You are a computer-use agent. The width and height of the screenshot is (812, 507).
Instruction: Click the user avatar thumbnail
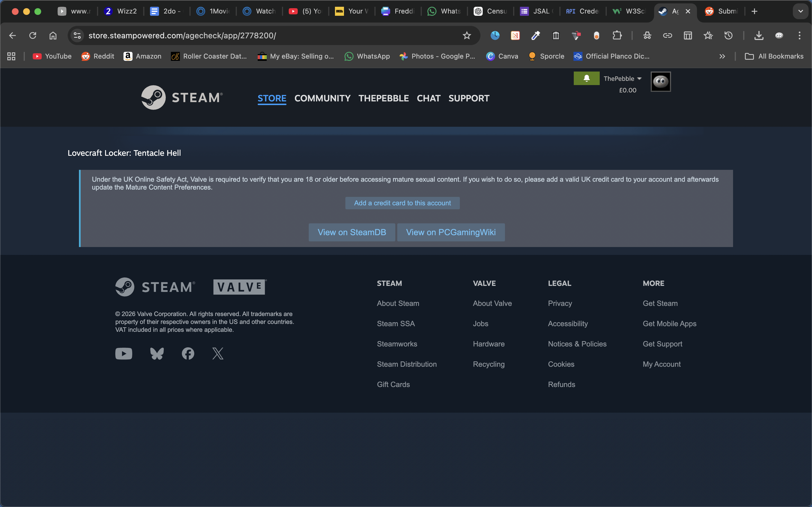point(660,81)
